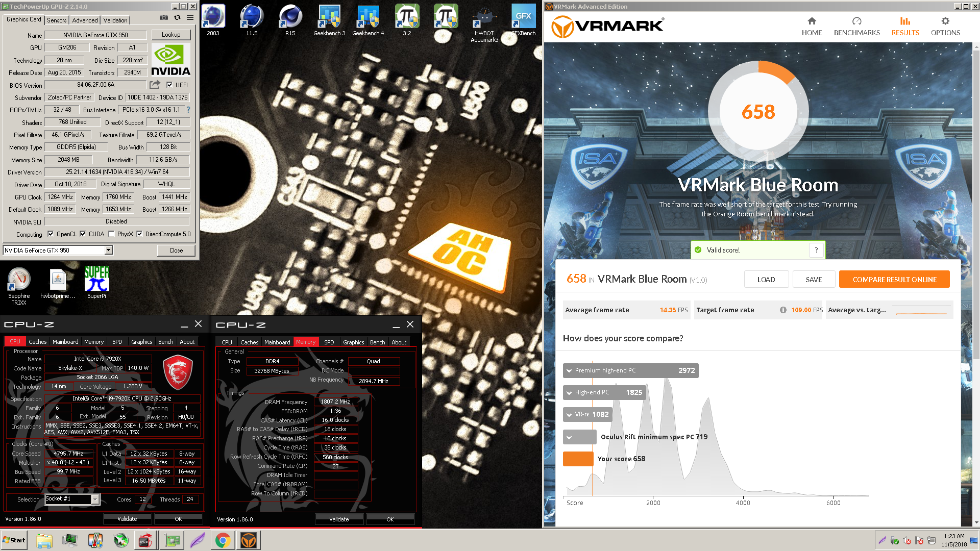Viewport: 980px width, 551px height.
Task: Open File Explorer from the taskbar
Action: pos(44,540)
